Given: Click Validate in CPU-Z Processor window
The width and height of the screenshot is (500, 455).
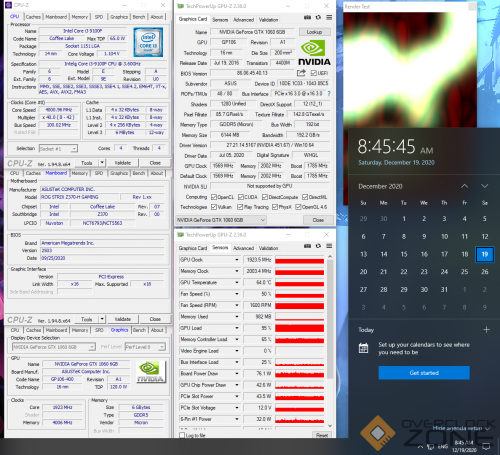Looking at the screenshot, I should tap(123, 163).
